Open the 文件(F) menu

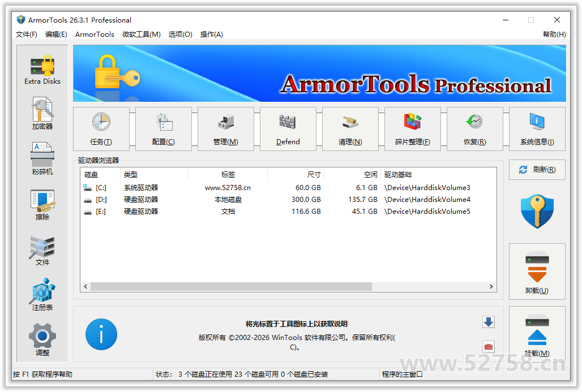[x=27, y=34]
